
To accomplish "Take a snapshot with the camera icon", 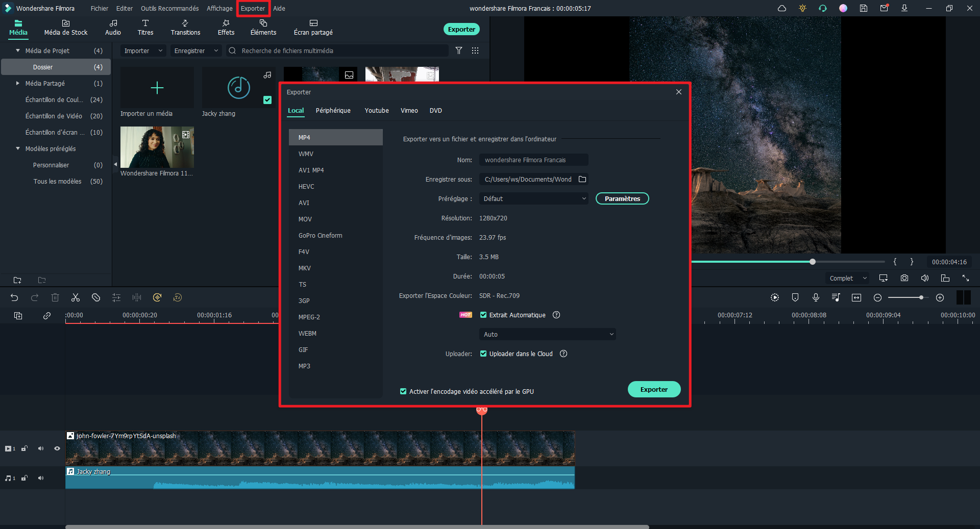I will click(904, 278).
